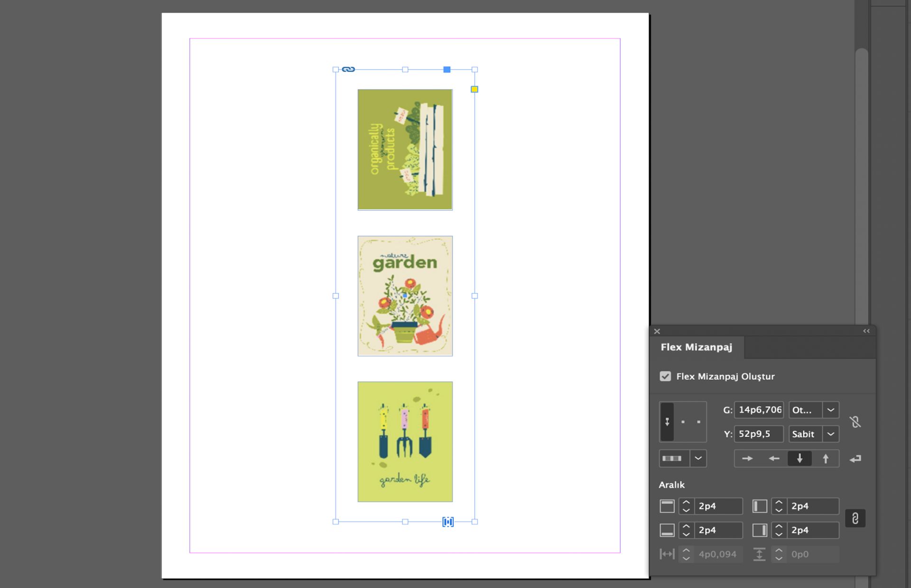Uncheck Flex Mizanpaj Oluştur checkbox

(x=665, y=376)
